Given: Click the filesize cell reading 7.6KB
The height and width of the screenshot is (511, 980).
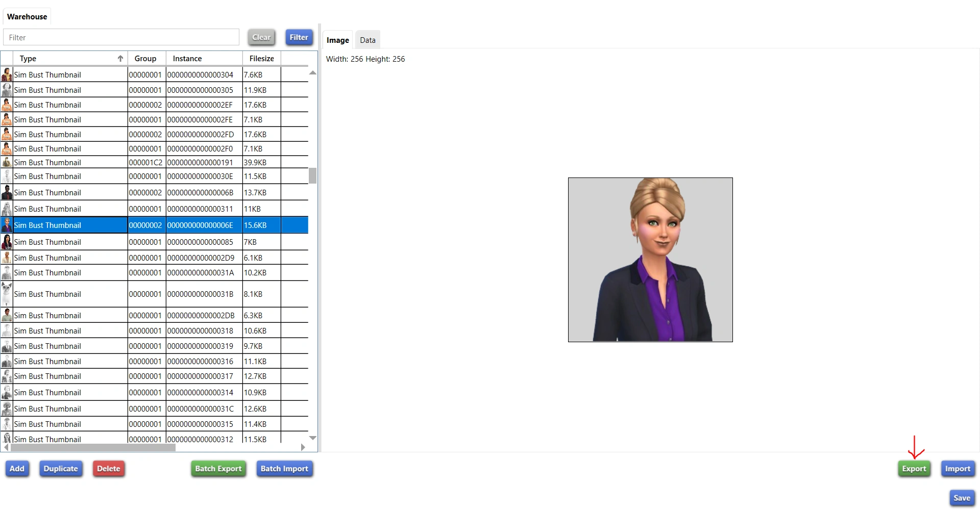Looking at the screenshot, I should point(262,74).
